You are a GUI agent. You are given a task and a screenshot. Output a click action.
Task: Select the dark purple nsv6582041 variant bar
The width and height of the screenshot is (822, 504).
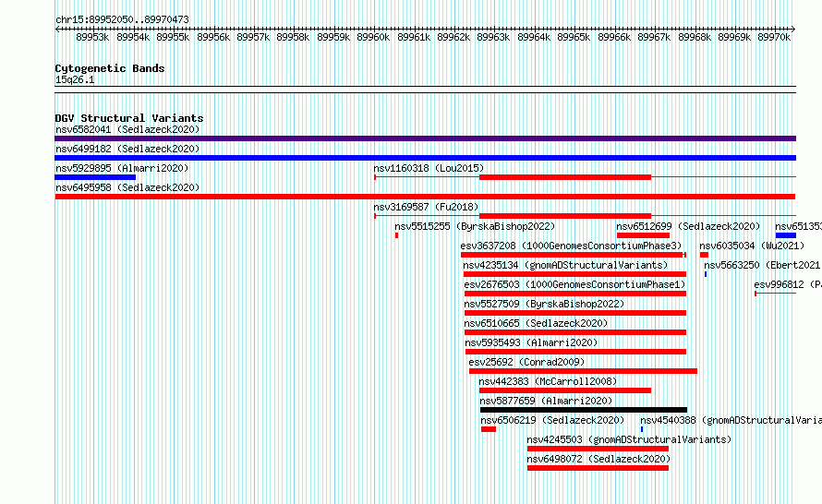pos(425,138)
